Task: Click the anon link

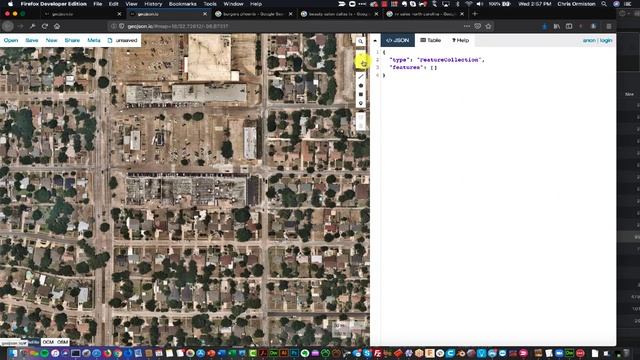Action: click(589, 40)
